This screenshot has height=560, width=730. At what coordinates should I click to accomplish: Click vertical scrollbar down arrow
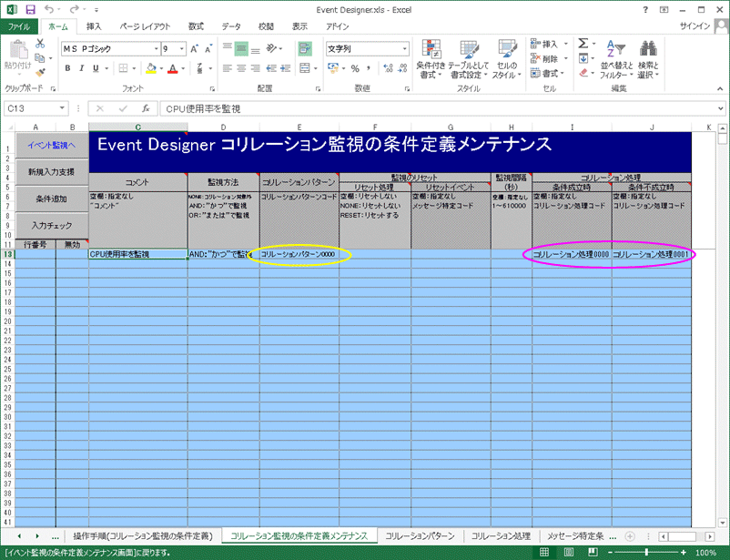coord(722,523)
